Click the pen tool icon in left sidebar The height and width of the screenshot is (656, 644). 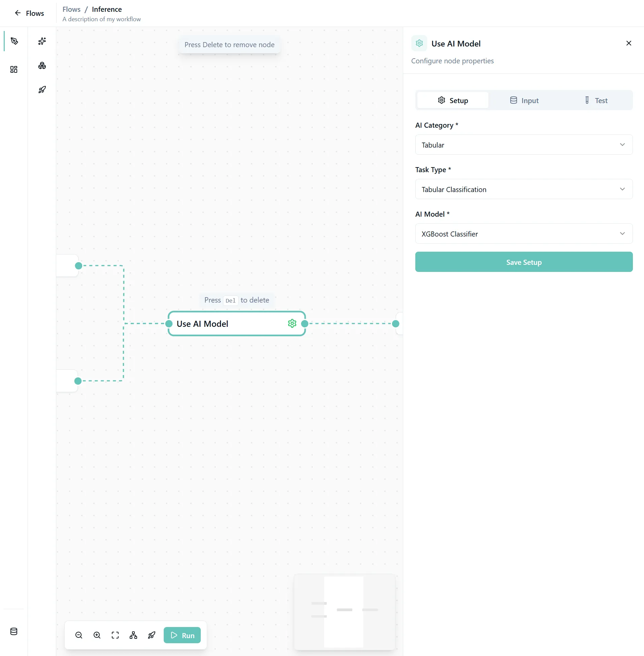click(x=14, y=41)
